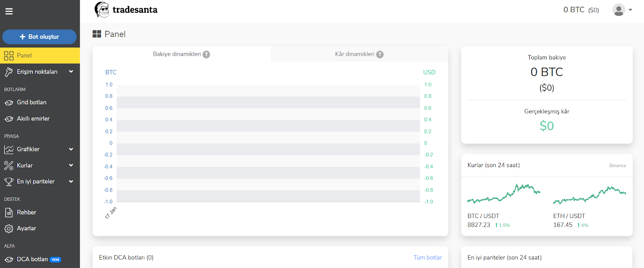Click the header balance 0 BTC ($0)
The height and width of the screenshot is (268, 644).
tap(581, 10)
